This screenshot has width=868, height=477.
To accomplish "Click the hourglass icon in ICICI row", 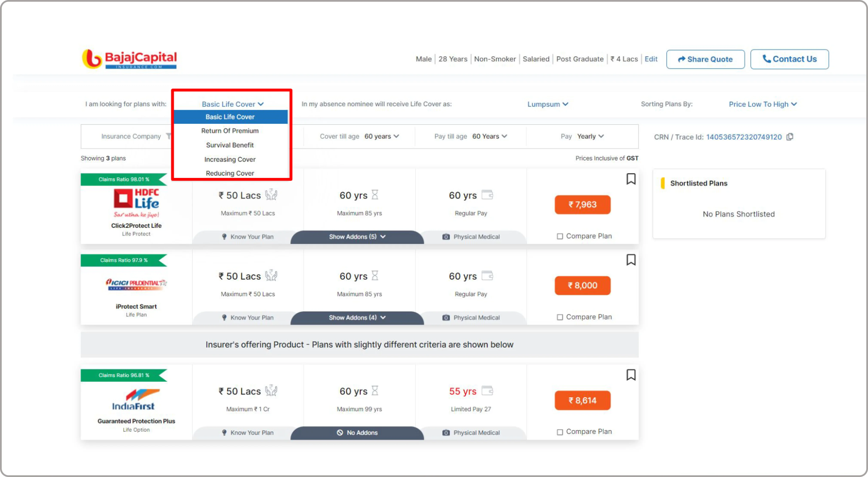I will pos(375,275).
